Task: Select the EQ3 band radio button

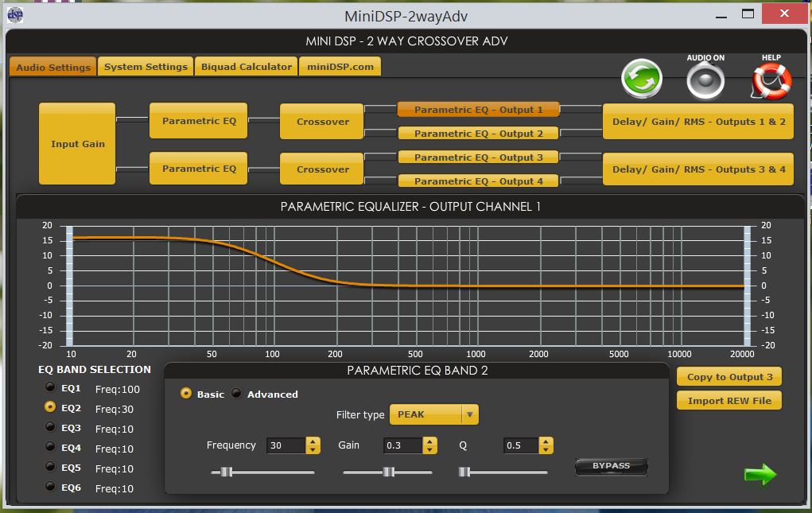Action: (50, 426)
